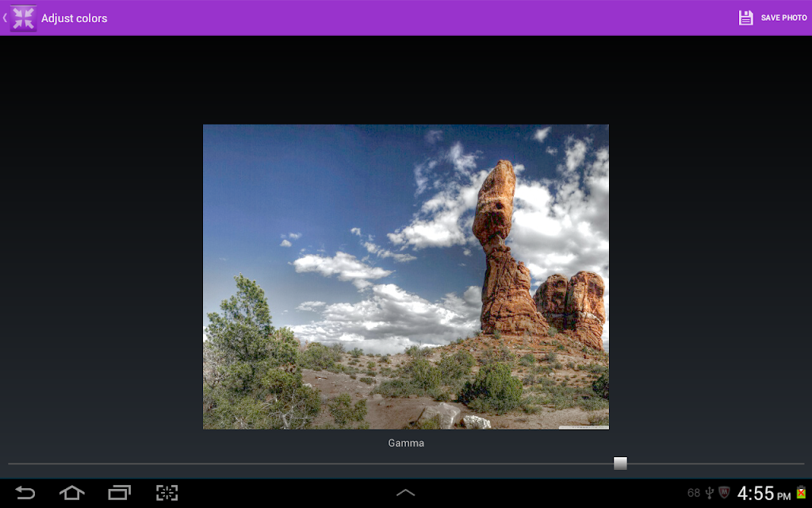The image size is (812, 508).
Task: Tap the SAVE PHOTO text button
Action: 783,17
